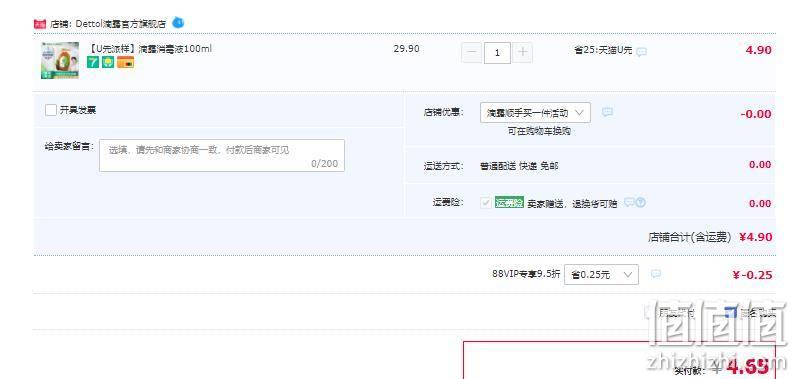Click the ¥-0.25 discount amount
Screen dimensions: 796x379
click(x=752, y=275)
